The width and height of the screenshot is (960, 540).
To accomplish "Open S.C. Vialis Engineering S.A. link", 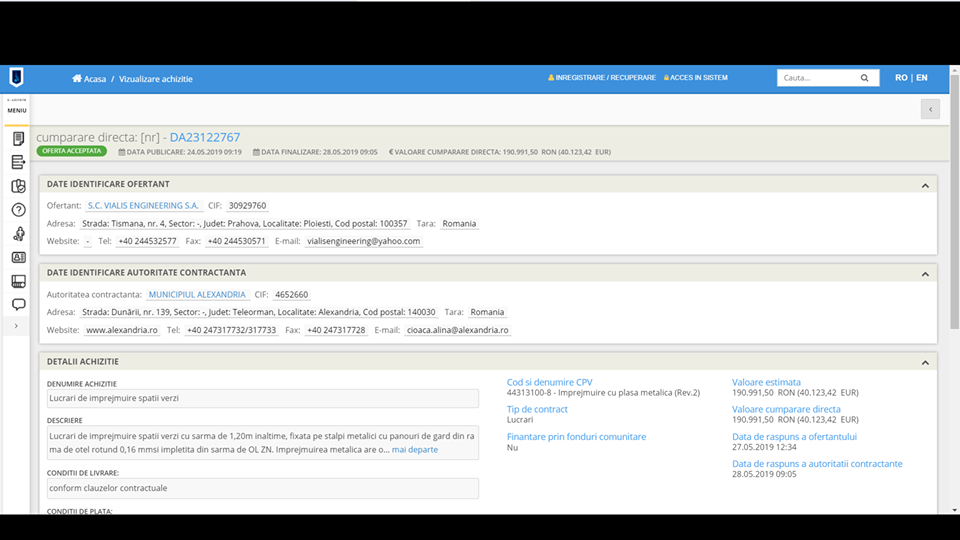I will [144, 206].
